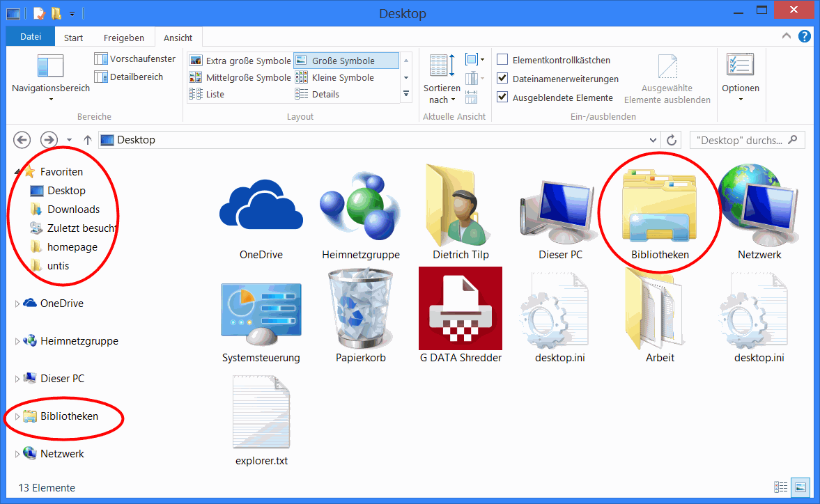Screen dimensions: 820x504
Task: Switch to the Freigeben ribbon tab
Action: tap(123, 38)
